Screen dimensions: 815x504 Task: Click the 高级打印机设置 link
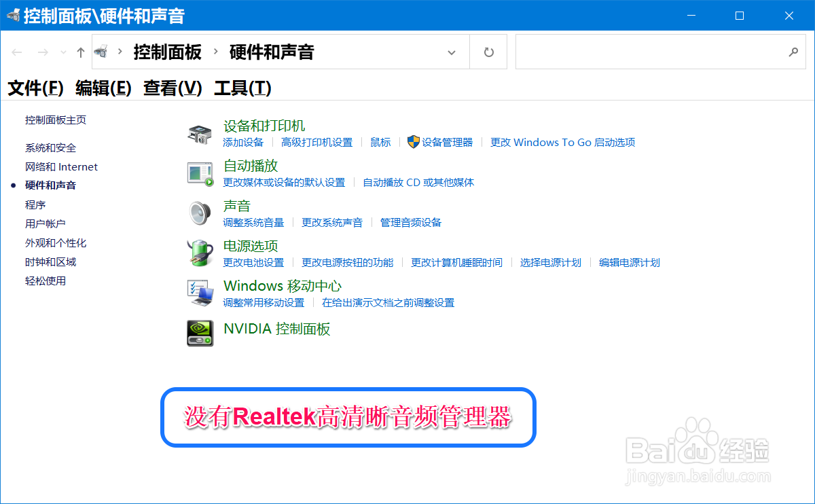click(317, 143)
